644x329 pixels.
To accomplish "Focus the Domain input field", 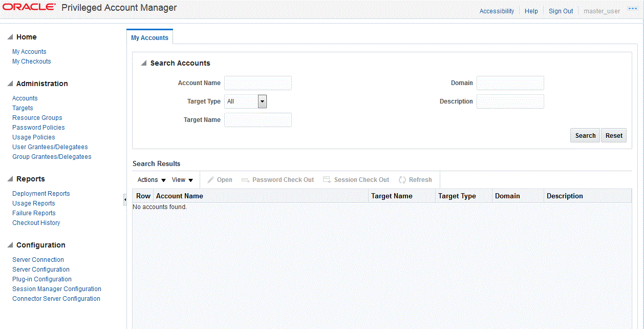I will pyautogui.click(x=510, y=83).
